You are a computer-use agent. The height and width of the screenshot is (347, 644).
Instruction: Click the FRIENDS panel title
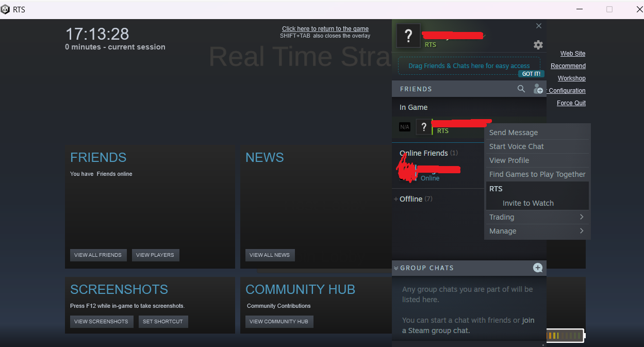click(98, 157)
